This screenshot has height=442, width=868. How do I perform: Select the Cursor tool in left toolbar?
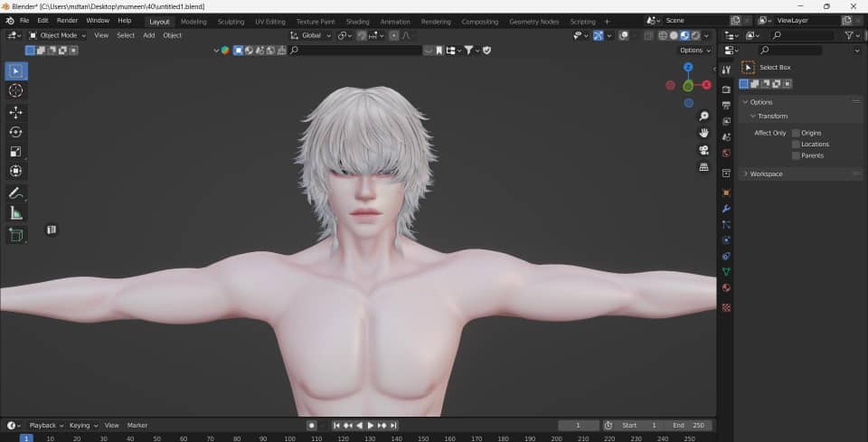(16, 90)
